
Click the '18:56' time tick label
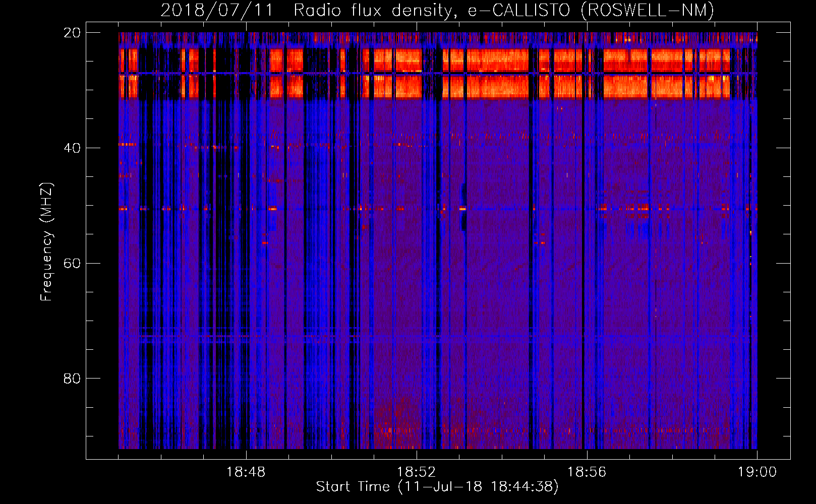coord(587,472)
